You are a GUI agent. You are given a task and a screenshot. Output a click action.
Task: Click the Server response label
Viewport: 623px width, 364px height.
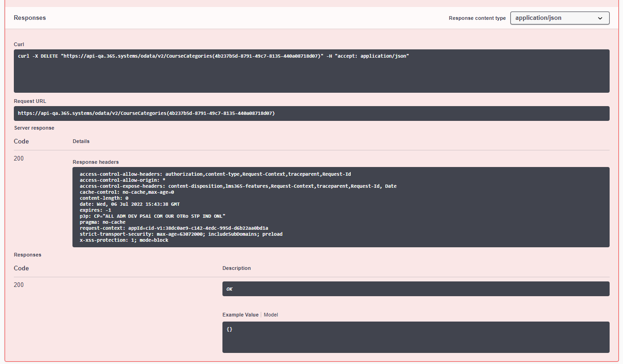click(34, 128)
